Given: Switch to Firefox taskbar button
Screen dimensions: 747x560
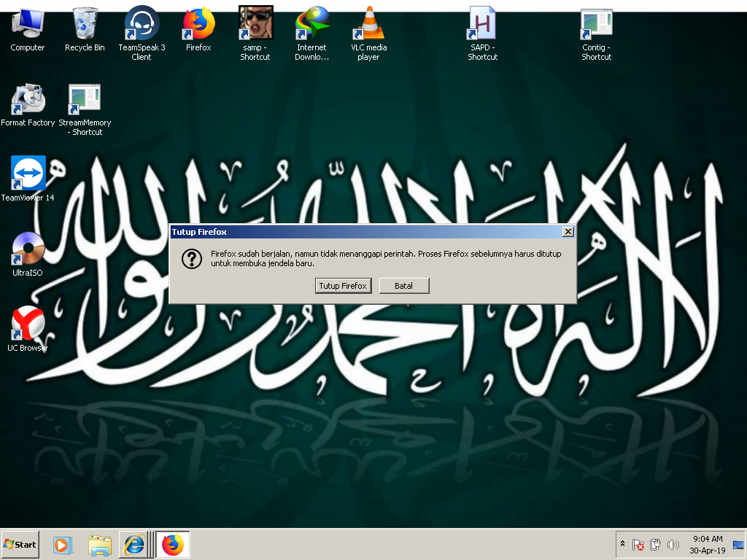Looking at the screenshot, I should [x=172, y=545].
